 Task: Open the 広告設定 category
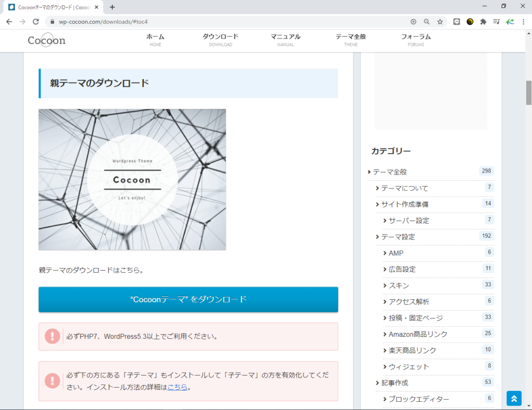coord(402,270)
